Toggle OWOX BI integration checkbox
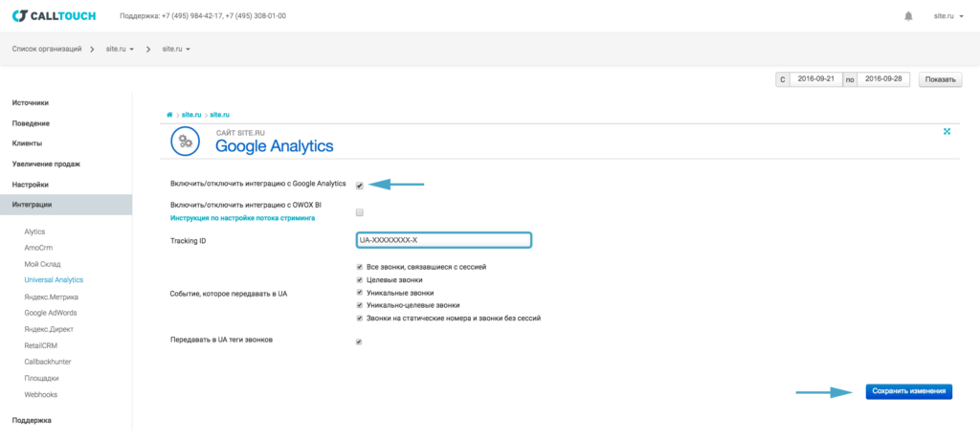This screenshot has height=440, width=980. point(359,212)
